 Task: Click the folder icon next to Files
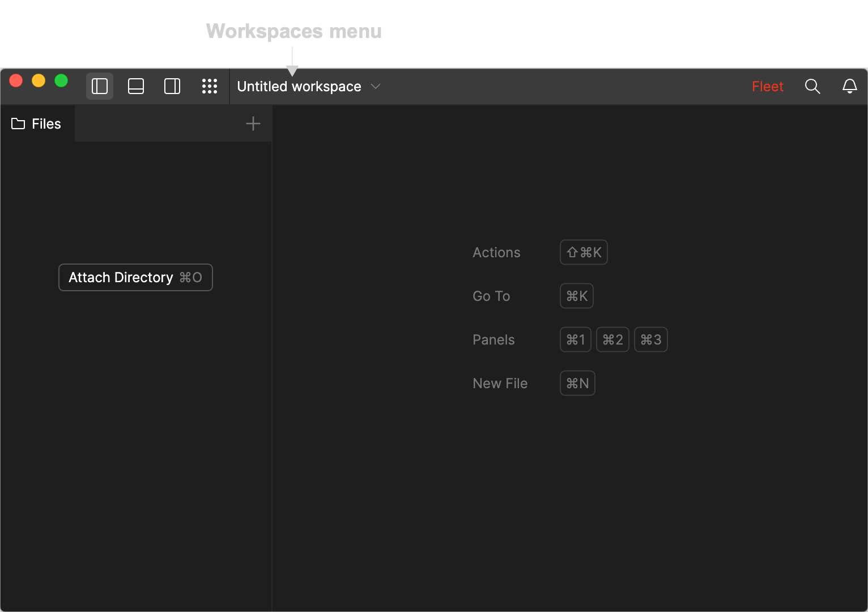point(18,124)
